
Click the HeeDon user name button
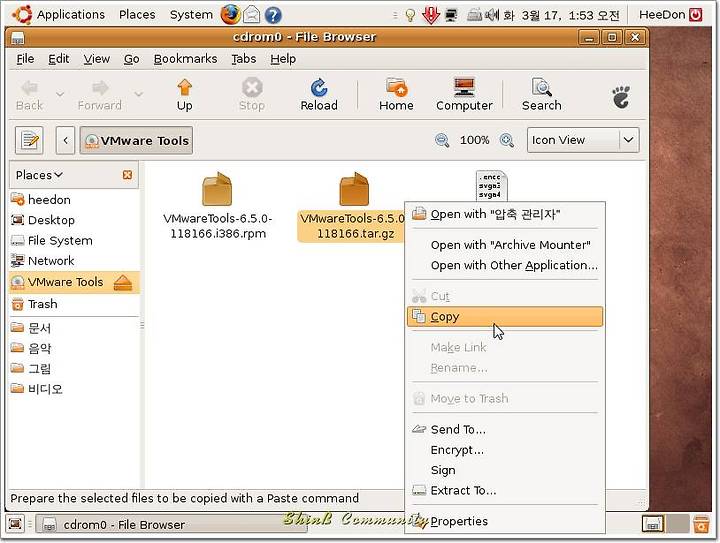click(662, 15)
